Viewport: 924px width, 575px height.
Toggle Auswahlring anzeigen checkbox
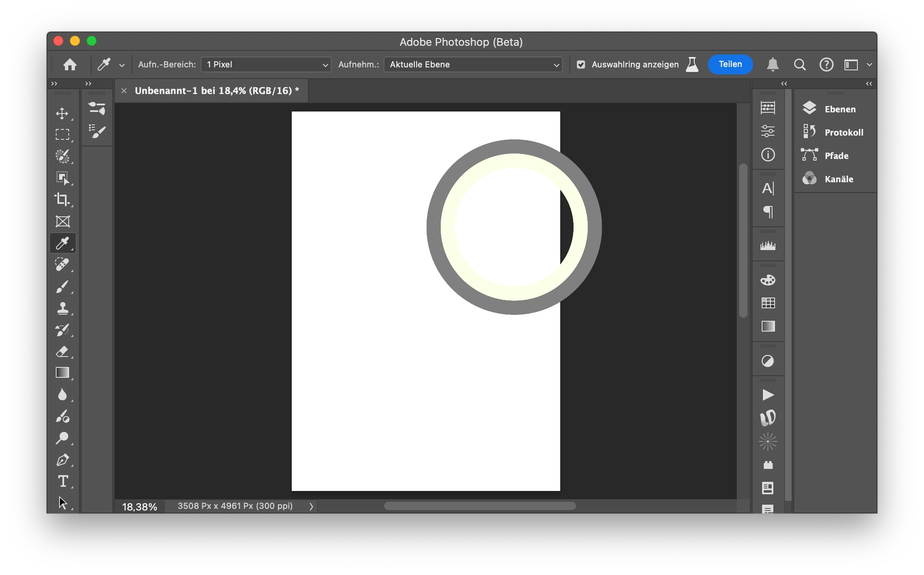click(x=581, y=64)
